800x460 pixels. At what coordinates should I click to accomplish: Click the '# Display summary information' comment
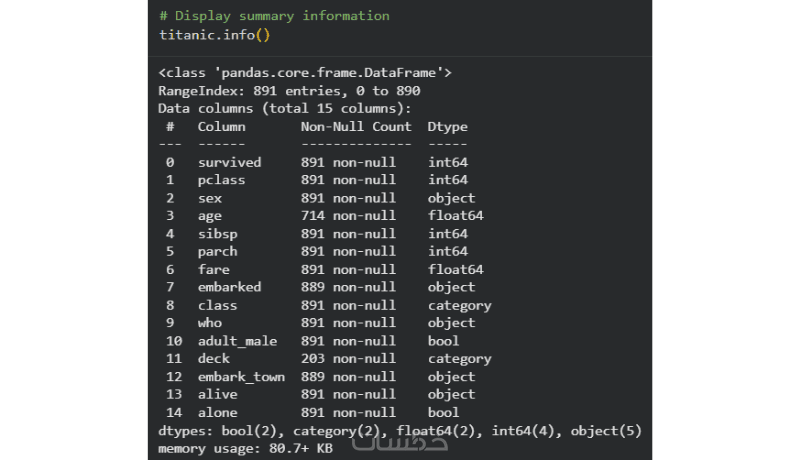[x=274, y=16]
